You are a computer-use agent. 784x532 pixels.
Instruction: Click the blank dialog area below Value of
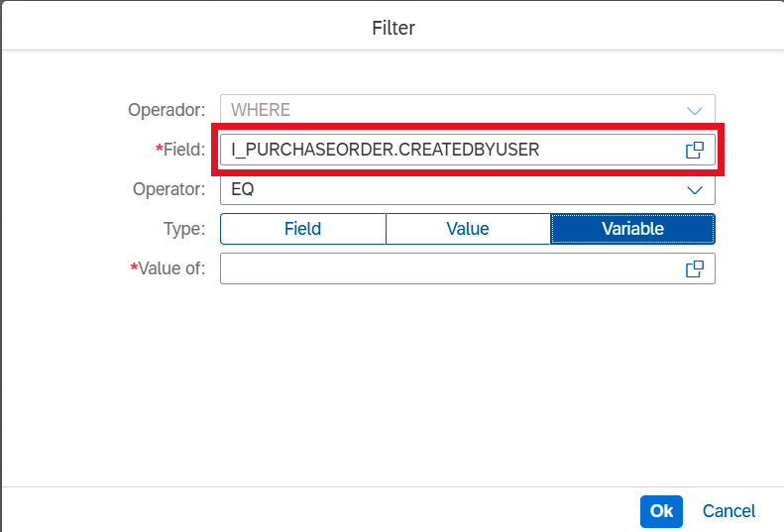click(393, 385)
